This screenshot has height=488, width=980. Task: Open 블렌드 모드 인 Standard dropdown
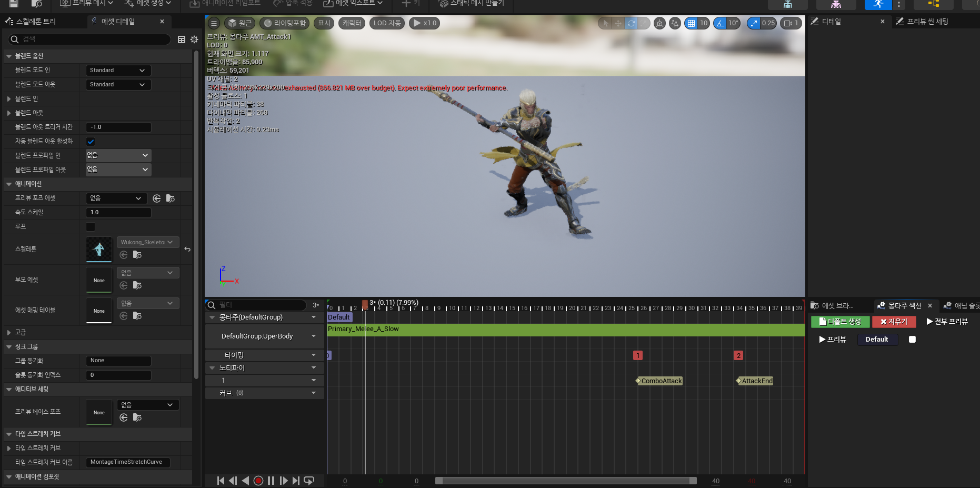118,71
